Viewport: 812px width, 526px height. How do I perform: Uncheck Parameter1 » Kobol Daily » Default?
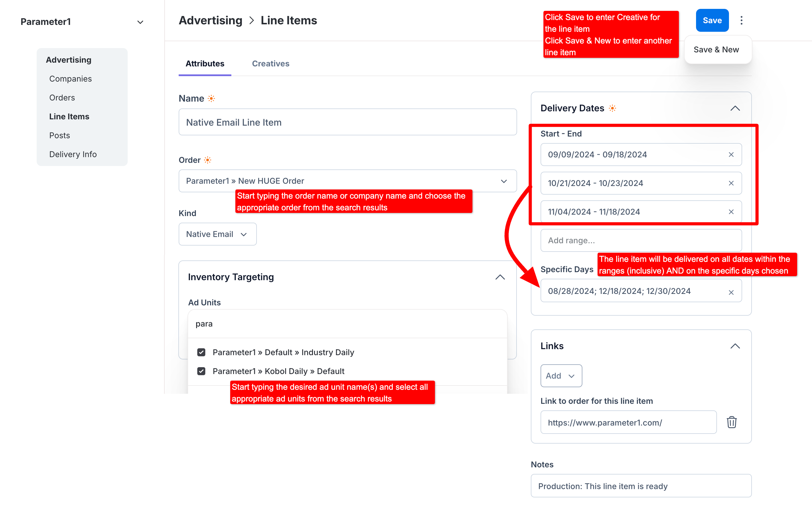(201, 371)
